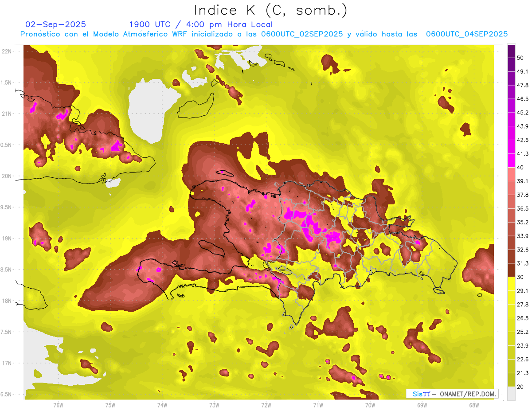Select the bright yellow segment between 29.1 and 30
The height and width of the screenshot is (411, 532).
click(511, 283)
